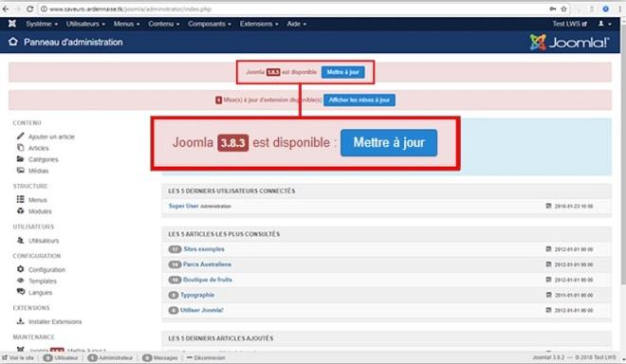Image resolution: width=626 pixels, height=364 pixels.
Task: Open Messages from the status bar
Action: (x=160, y=357)
